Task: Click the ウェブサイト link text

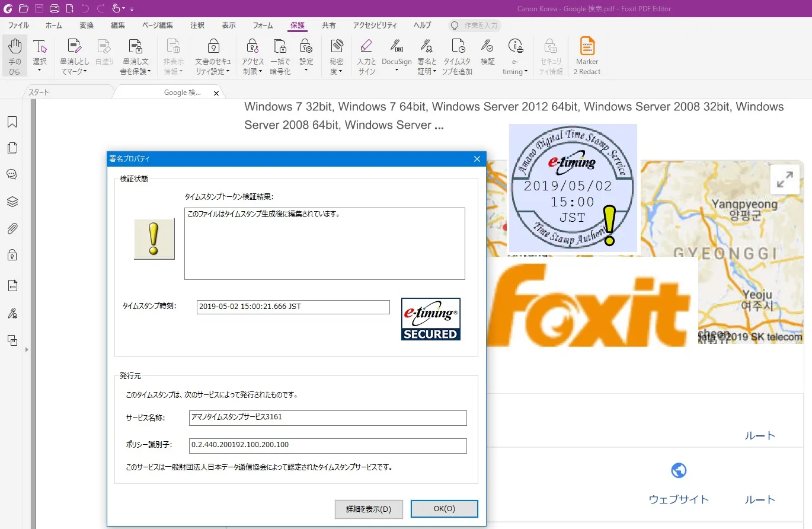Action: point(679,499)
